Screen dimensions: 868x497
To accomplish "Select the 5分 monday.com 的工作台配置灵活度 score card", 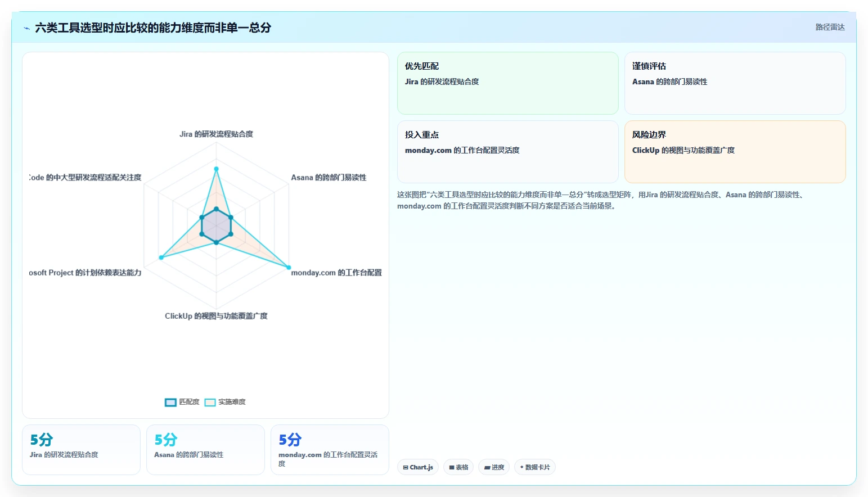I will [x=330, y=450].
